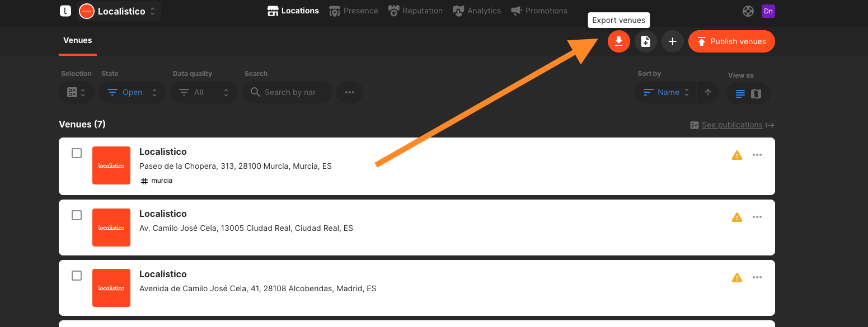This screenshot has height=327, width=868.
Task: Open the Reputation section
Action: pyautogui.click(x=415, y=11)
